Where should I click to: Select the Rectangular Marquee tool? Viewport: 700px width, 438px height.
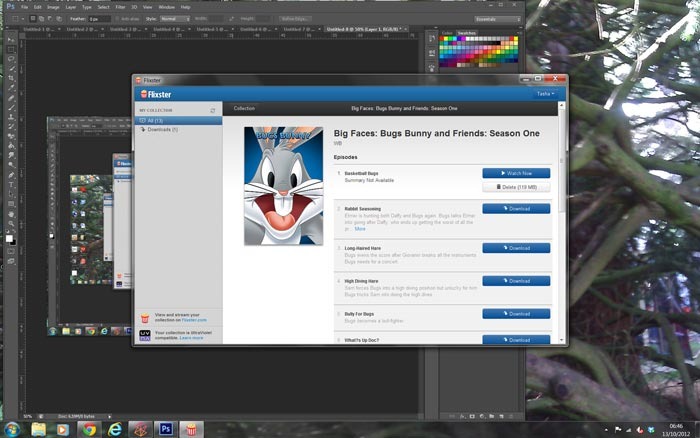pyautogui.click(x=11, y=50)
